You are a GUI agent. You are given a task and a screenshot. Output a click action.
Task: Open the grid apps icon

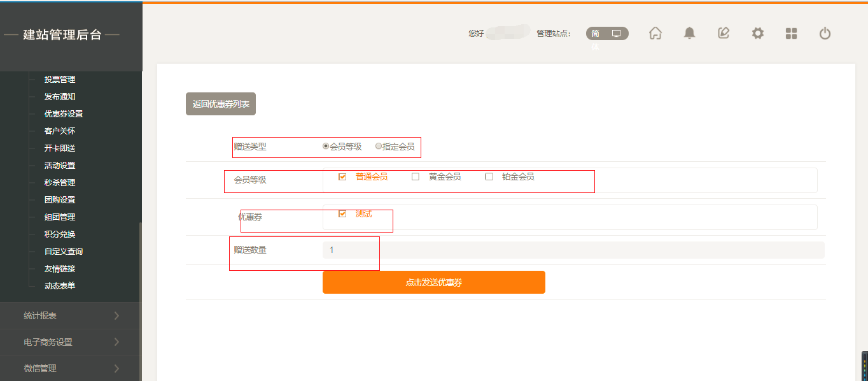[x=791, y=34]
